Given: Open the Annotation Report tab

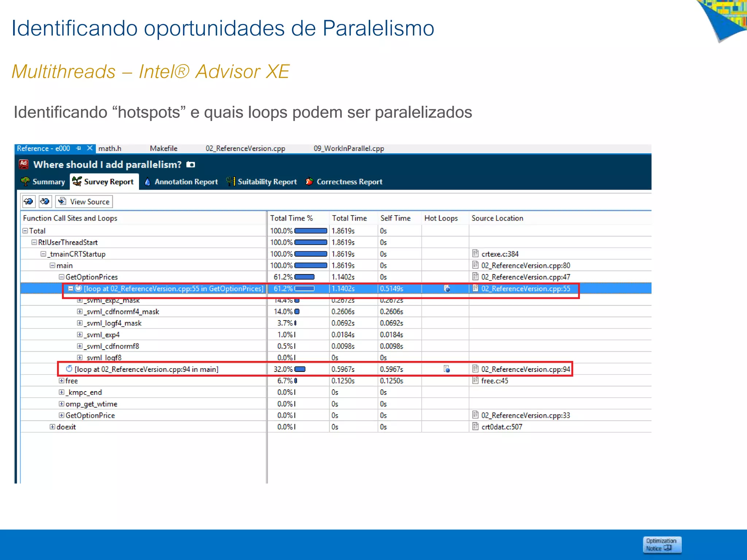Looking at the screenshot, I should [x=181, y=182].
